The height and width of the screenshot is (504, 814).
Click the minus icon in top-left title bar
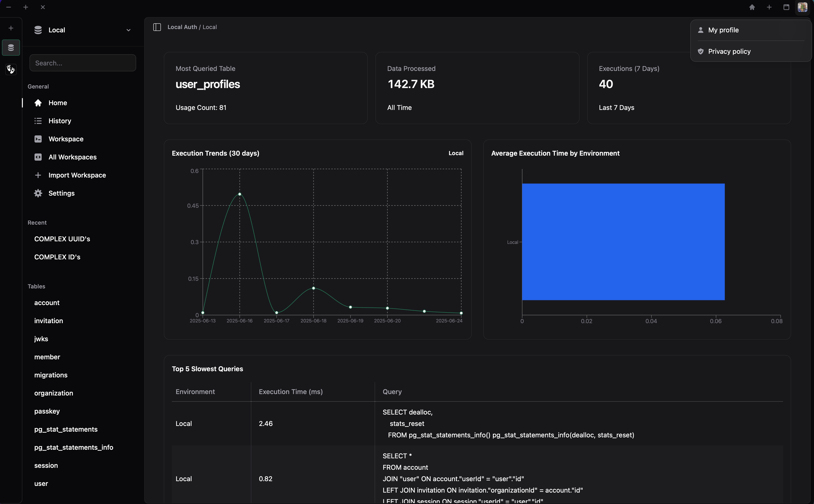pyautogui.click(x=9, y=7)
